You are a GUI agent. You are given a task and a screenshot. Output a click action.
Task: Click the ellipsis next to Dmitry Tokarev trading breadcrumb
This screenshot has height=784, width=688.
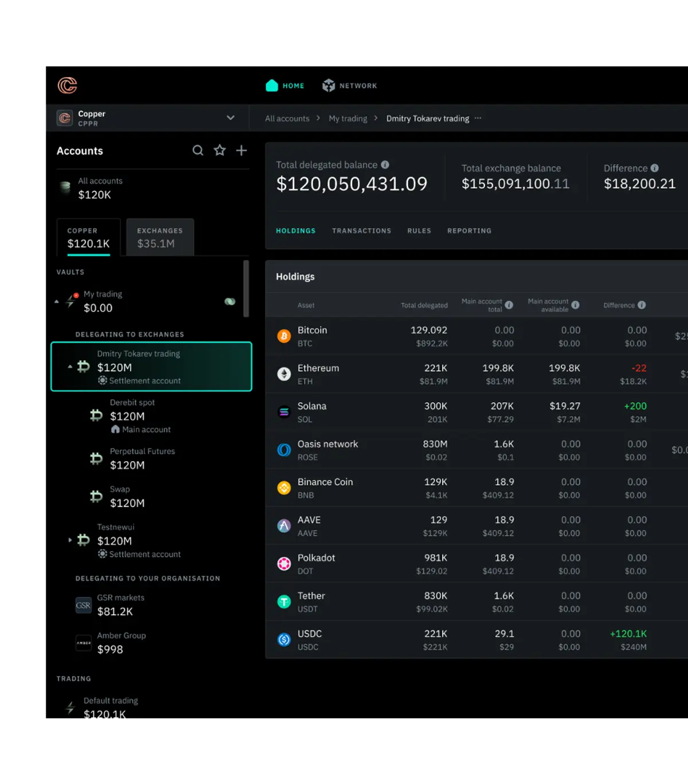coord(478,118)
